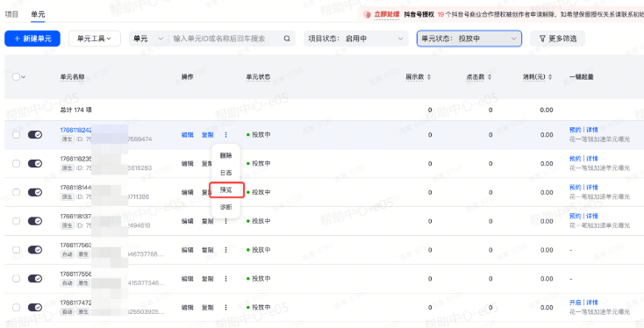Turn off the switch for unit 1766118144
The width and height of the screenshot is (644, 328).
click(x=35, y=192)
